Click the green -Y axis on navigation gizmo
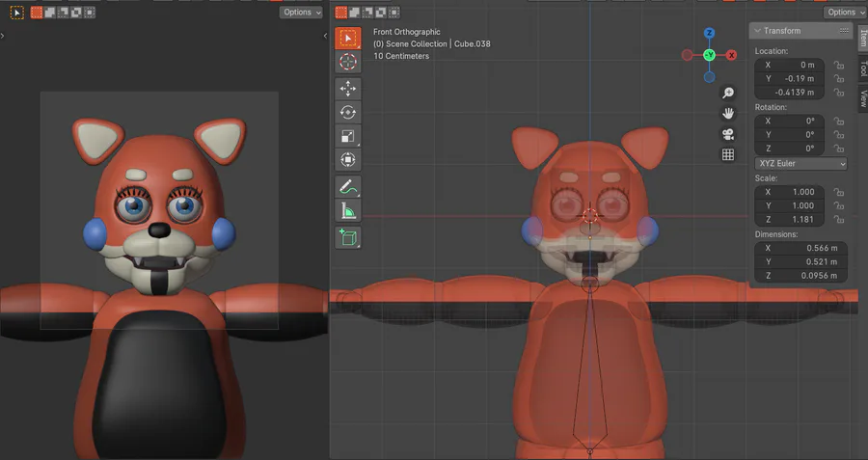 coord(709,55)
